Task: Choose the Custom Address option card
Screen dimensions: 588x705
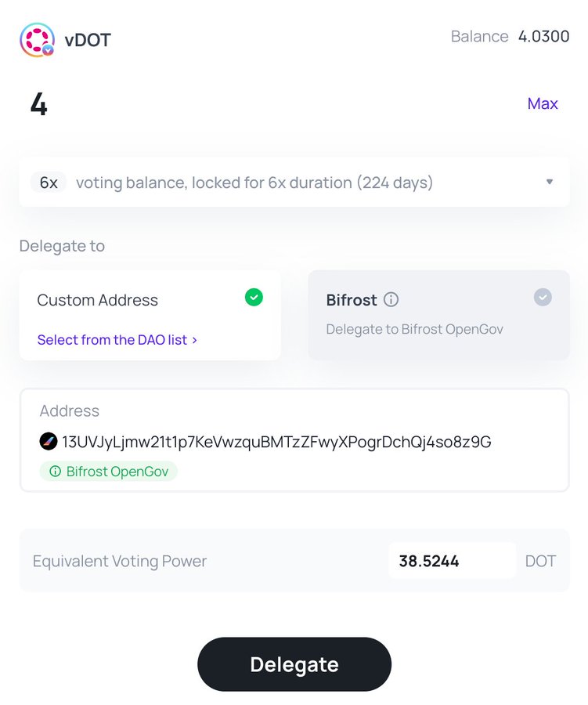Action: click(x=150, y=315)
